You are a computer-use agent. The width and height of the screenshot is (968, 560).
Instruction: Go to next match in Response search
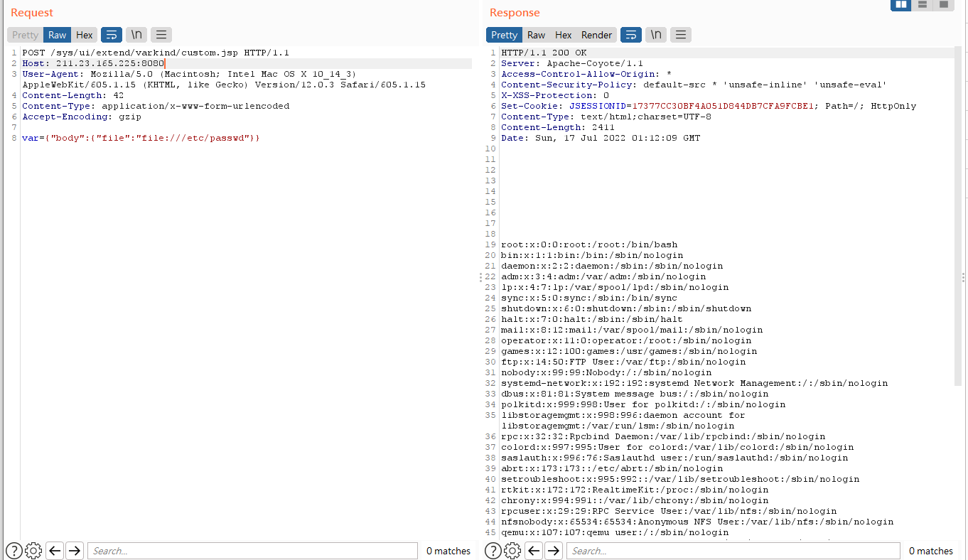(x=554, y=551)
